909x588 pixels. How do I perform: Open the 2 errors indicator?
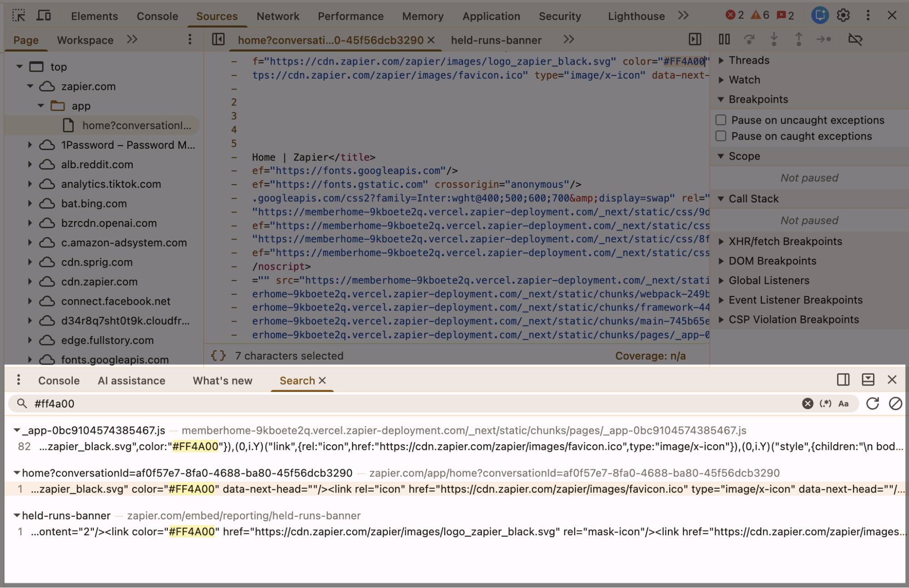[x=735, y=15]
